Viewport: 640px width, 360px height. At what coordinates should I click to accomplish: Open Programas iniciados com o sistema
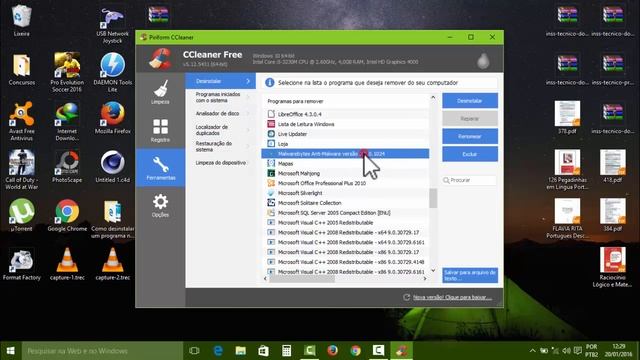[x=220, y=97]
